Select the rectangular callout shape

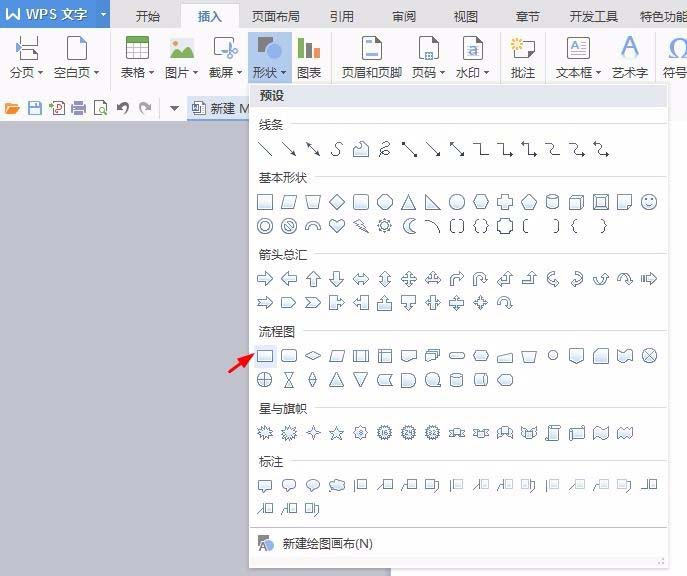pyautogui.click(x=265, y=485)
